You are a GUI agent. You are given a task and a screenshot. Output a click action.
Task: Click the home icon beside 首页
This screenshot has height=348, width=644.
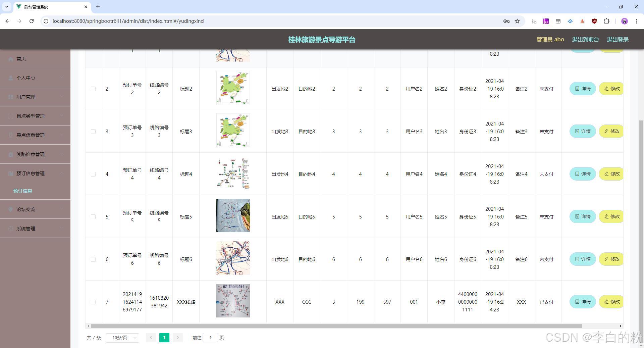tap(11, 59)
